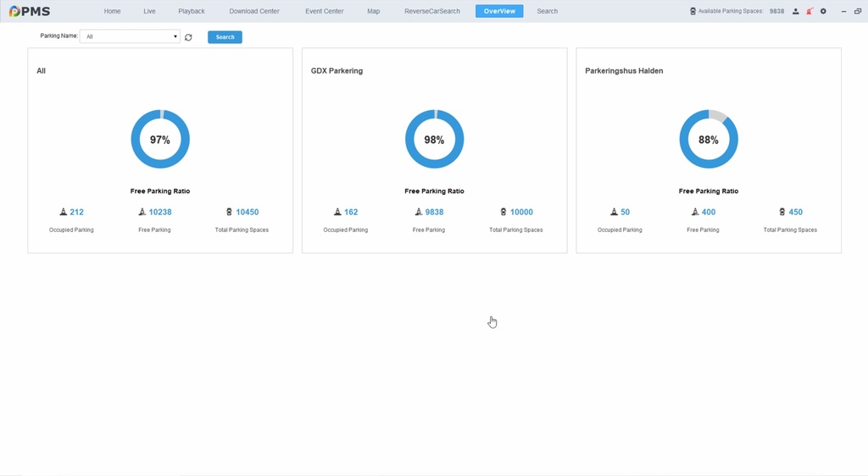Switch to Event Center tab

pyautogui.click(x=325, y=11)
